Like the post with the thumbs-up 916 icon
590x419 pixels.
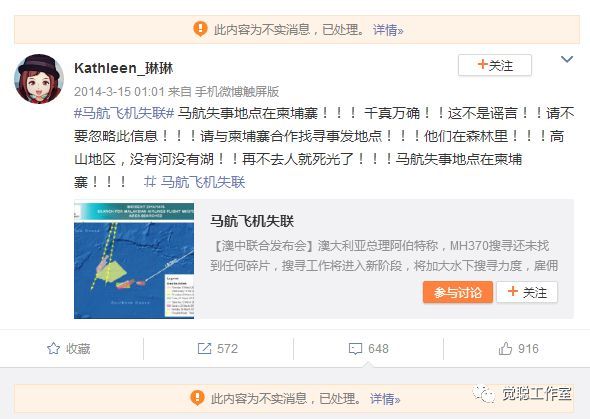coord(505,349)
